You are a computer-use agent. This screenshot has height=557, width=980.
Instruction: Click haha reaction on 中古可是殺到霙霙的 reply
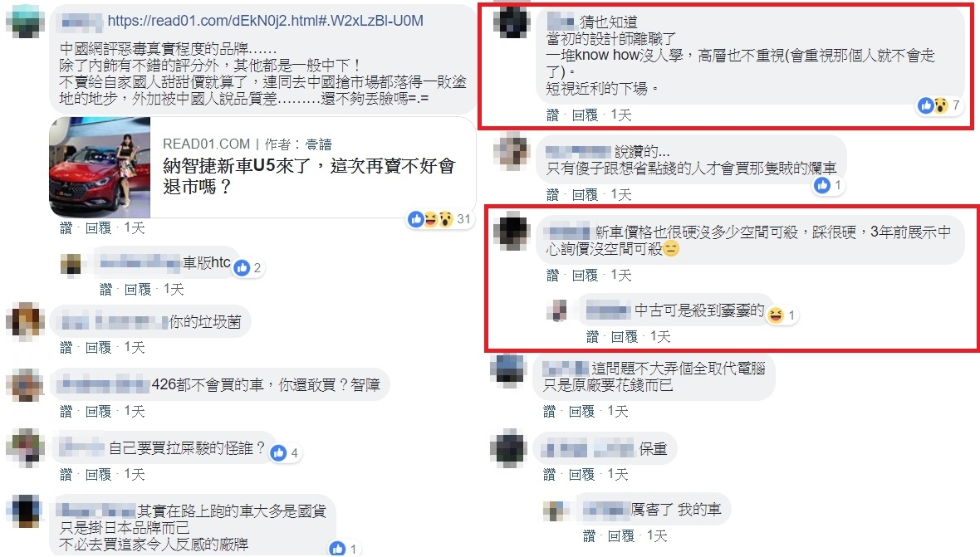point(776,315)
